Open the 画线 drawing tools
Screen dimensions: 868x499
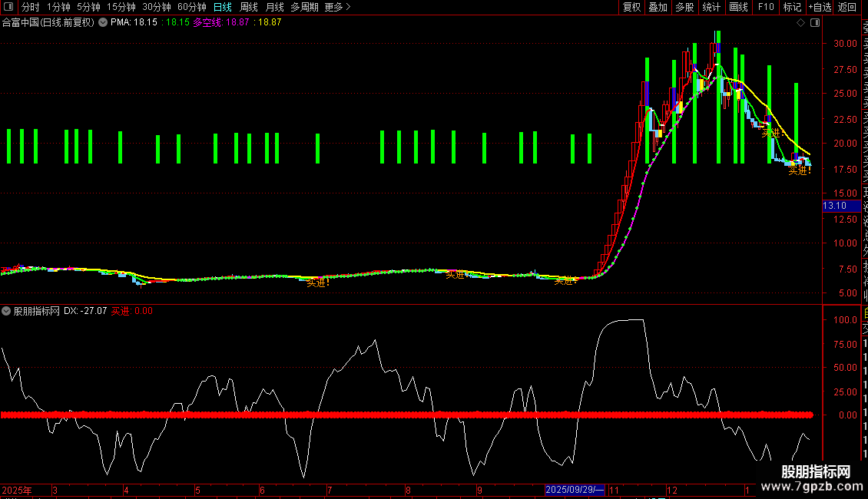point(738,7)
